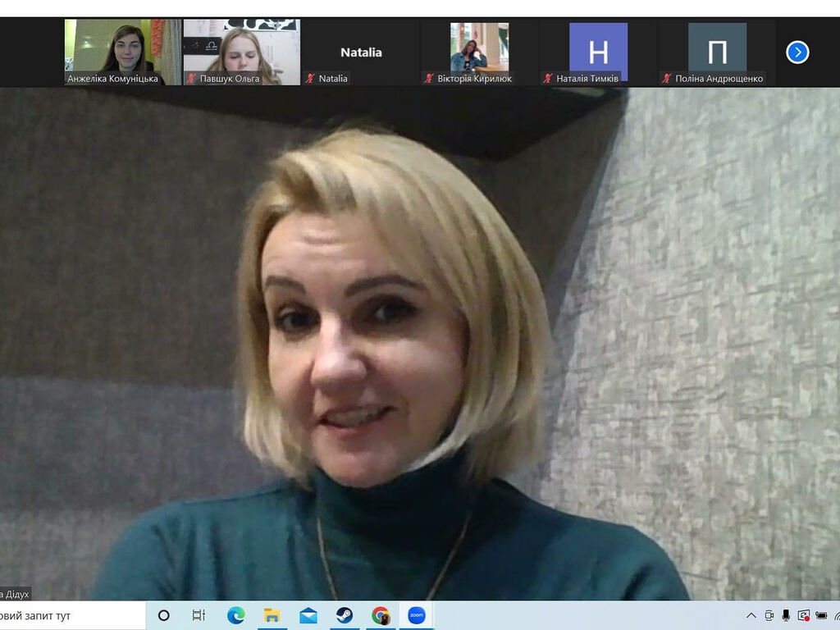The image size is (840, 630).
Task: Open Zoom from the taskbar
Action: tap(417, 615)
